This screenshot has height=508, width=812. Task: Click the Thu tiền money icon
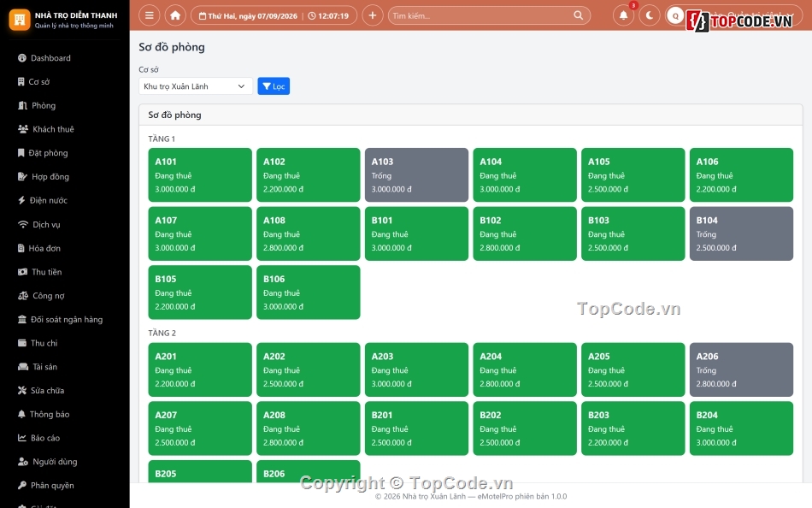pyautogui.click(x=22, y=272)
